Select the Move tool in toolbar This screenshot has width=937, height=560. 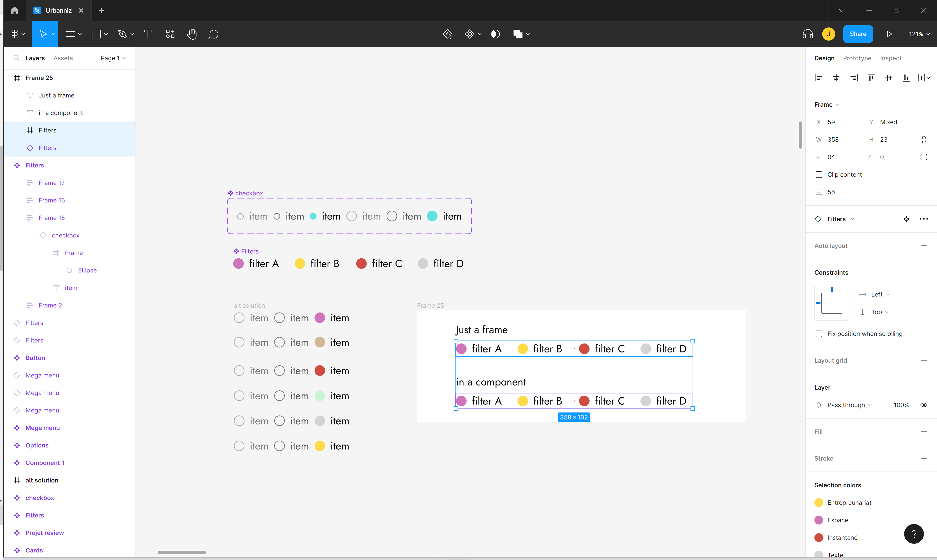(43, 34)
